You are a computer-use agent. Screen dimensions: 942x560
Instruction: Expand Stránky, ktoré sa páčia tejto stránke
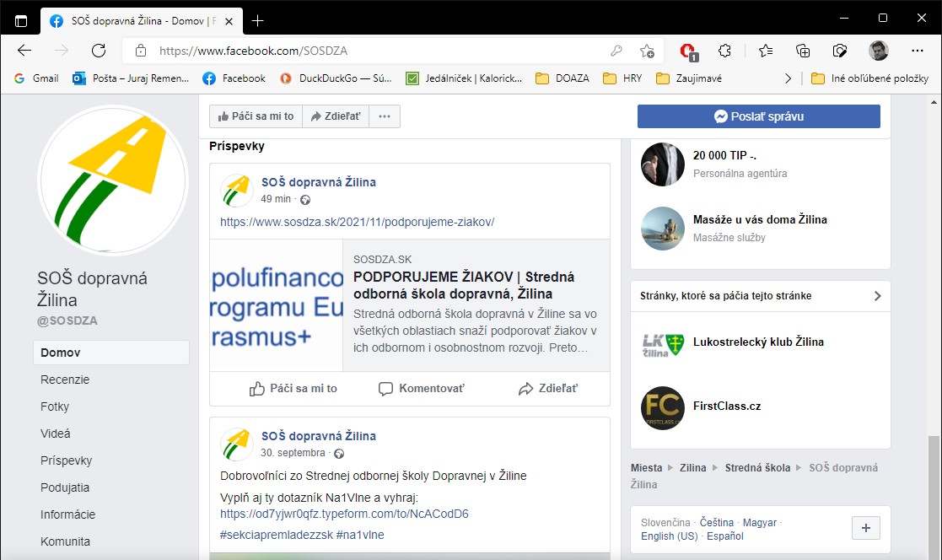(x=761, y=296)
